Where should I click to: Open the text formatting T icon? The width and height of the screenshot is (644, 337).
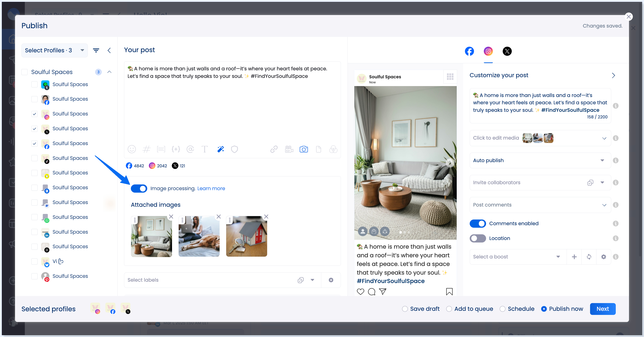click(x=205, y=149)
